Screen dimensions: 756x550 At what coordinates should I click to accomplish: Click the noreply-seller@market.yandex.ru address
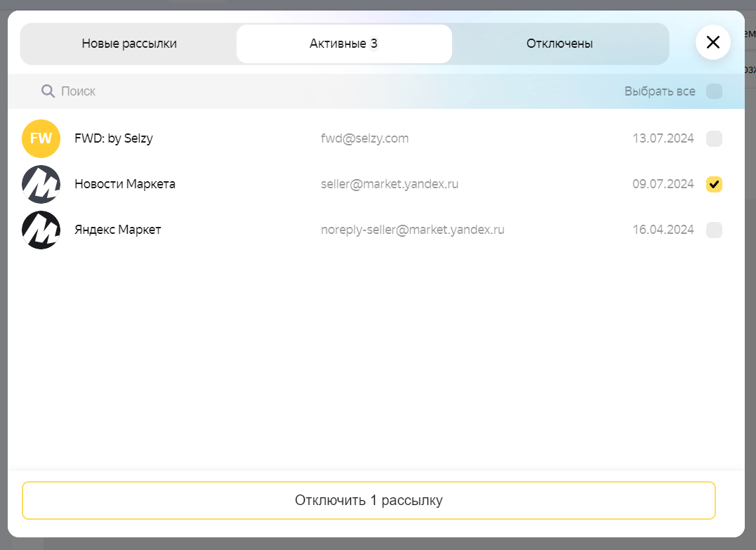(413, 230)
